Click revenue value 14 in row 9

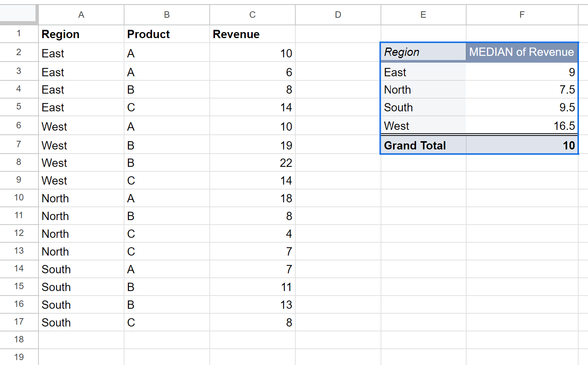252,180
